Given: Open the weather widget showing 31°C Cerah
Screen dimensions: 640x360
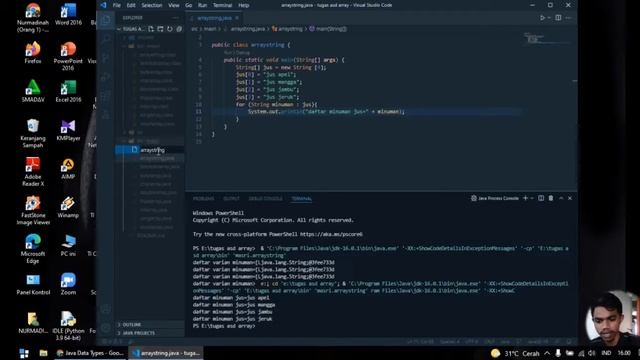Looking at the screenshot, I should (x=515, y=353).
